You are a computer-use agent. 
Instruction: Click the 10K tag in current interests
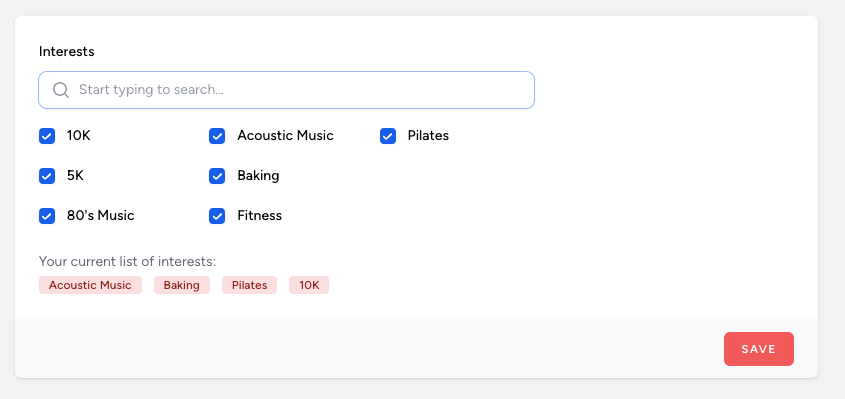(309, 285)
